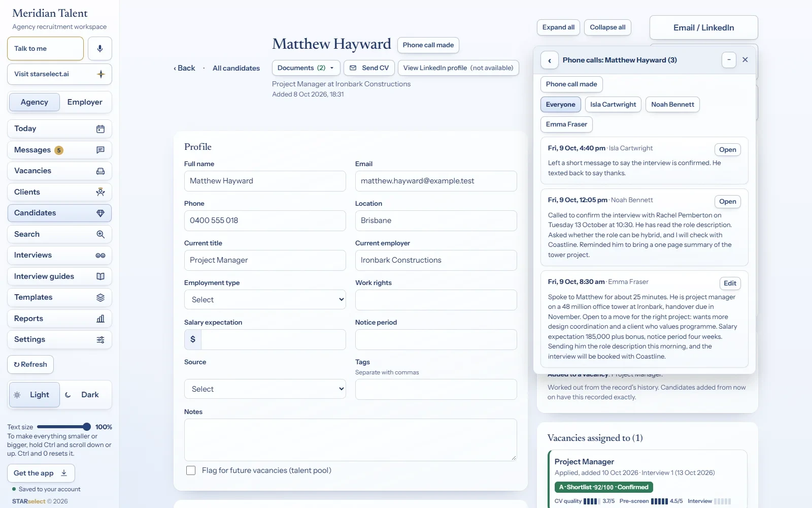
Task: Click the Back link
Action: pyautogui.click(x=184, y=68)
